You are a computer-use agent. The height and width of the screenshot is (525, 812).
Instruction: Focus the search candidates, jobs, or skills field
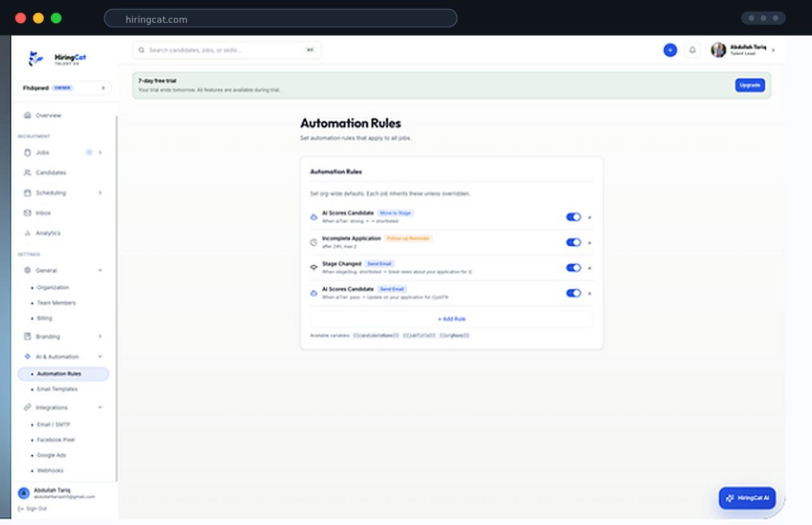coord(227,50)
